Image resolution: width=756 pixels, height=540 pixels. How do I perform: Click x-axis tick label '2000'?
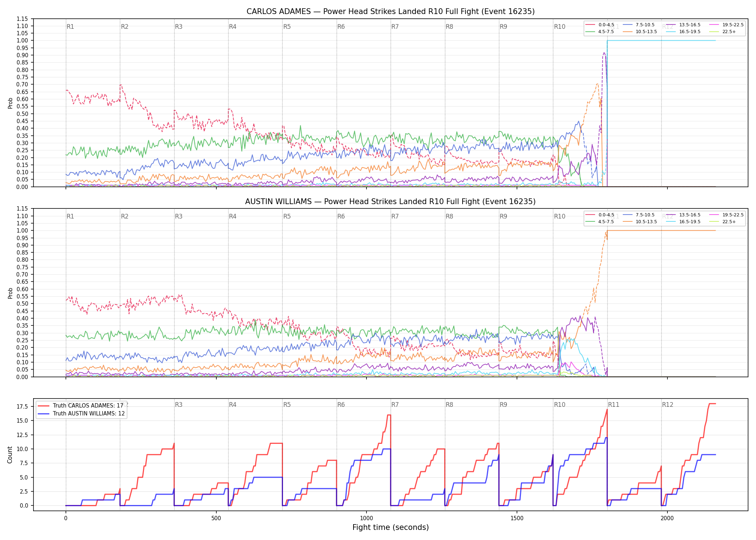pyautogui.click(x=667, y=518)
